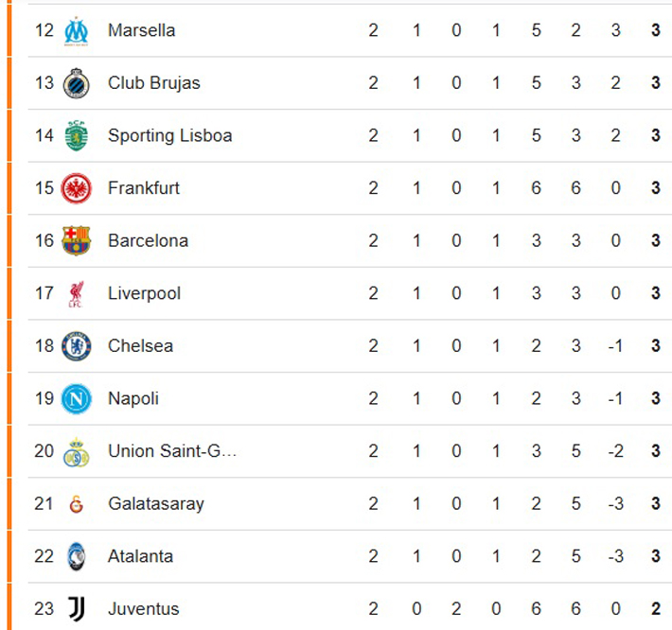Click the Frankfurt eagle crest icon

[76, 188]
